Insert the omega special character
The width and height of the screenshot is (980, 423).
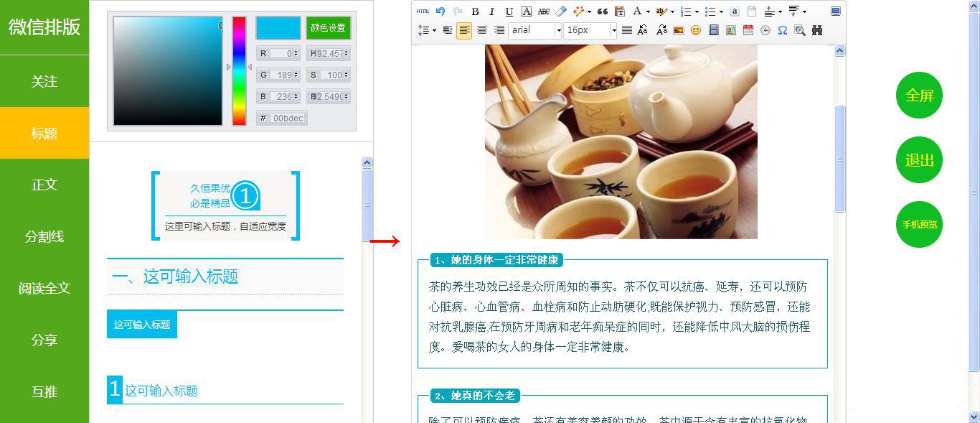tap(781, 30)
